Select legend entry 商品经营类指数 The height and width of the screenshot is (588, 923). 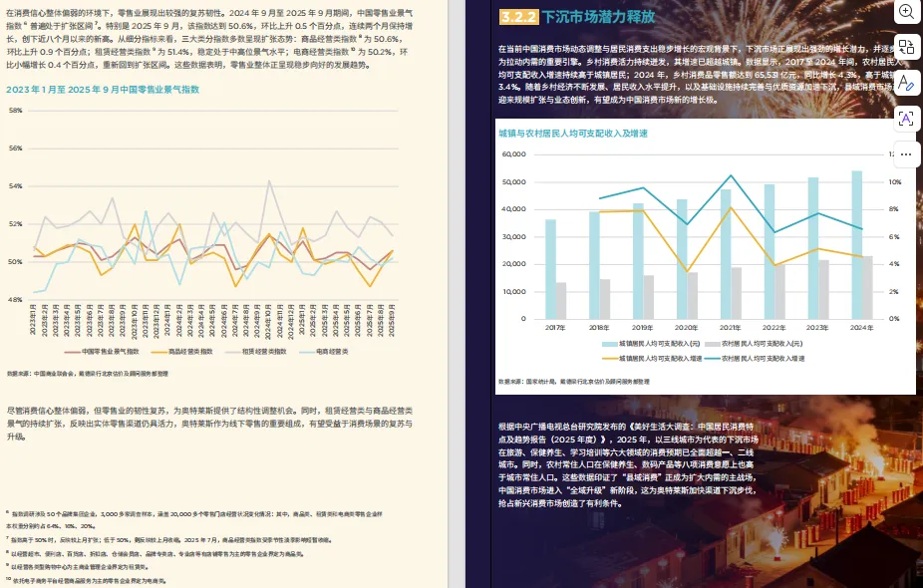coord(181,352)
